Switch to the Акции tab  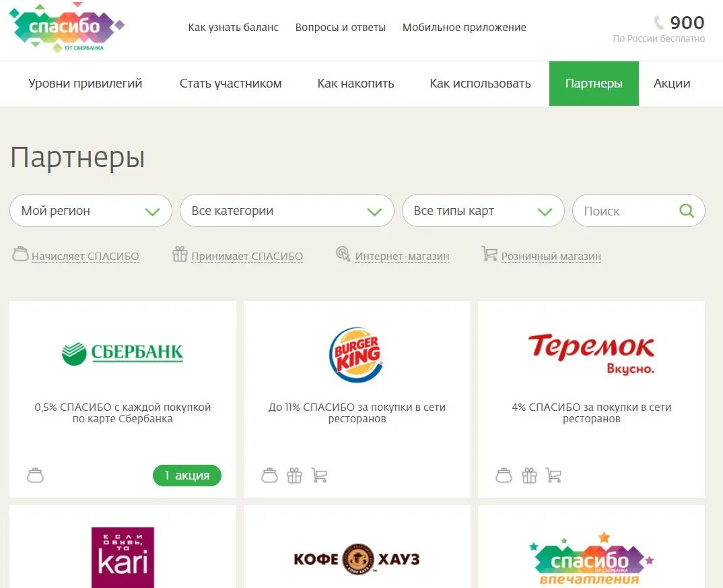click(x=672, y=84)
